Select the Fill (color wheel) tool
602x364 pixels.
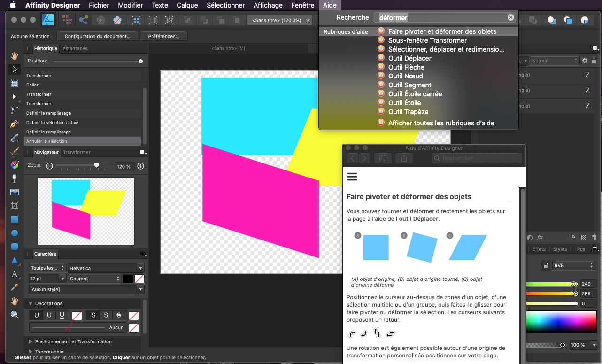click(x=15, y=165)
